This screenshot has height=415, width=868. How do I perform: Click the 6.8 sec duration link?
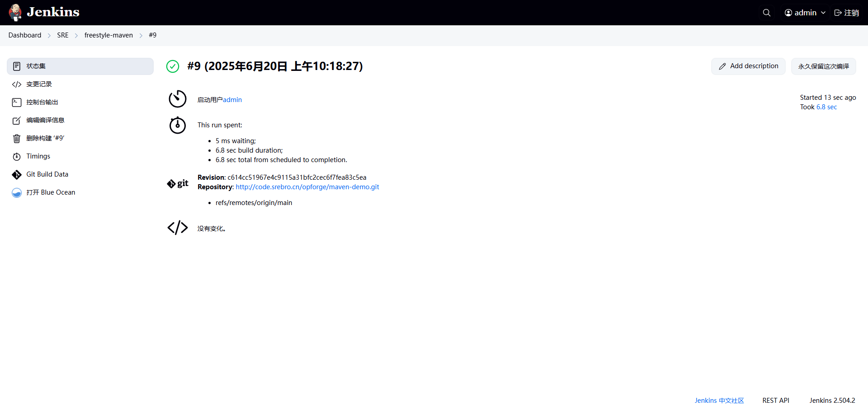coord(826,107)
